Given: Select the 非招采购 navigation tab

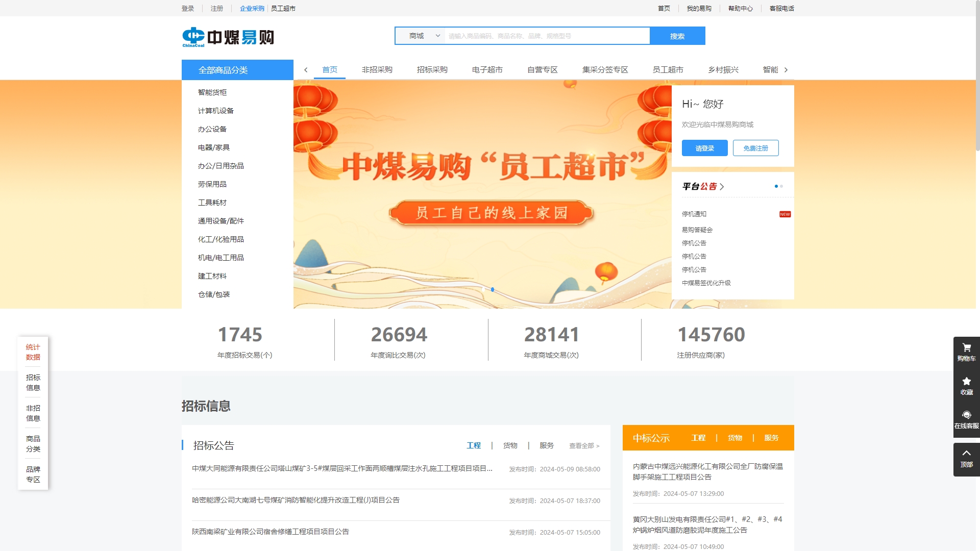Looking at the screenshot, I should pyautogui.click(x=377, y=70).
